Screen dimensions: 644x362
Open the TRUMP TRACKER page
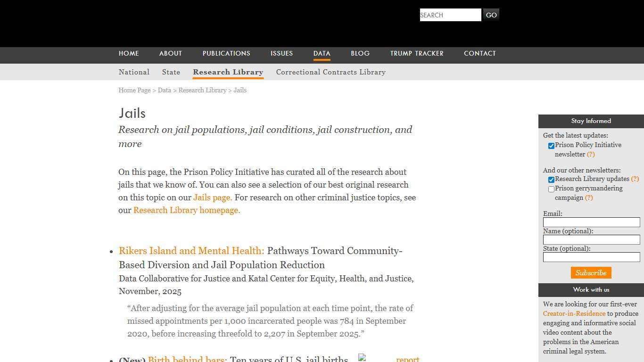click(x=417, y=53)
